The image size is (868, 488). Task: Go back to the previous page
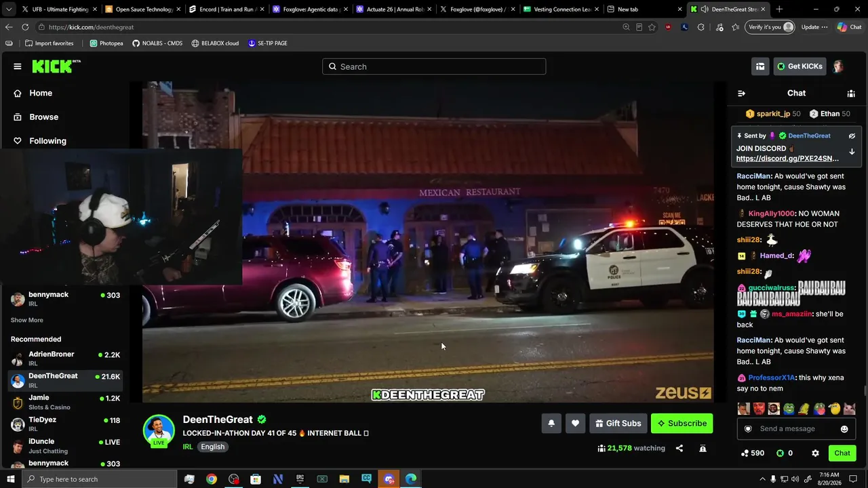9,27
